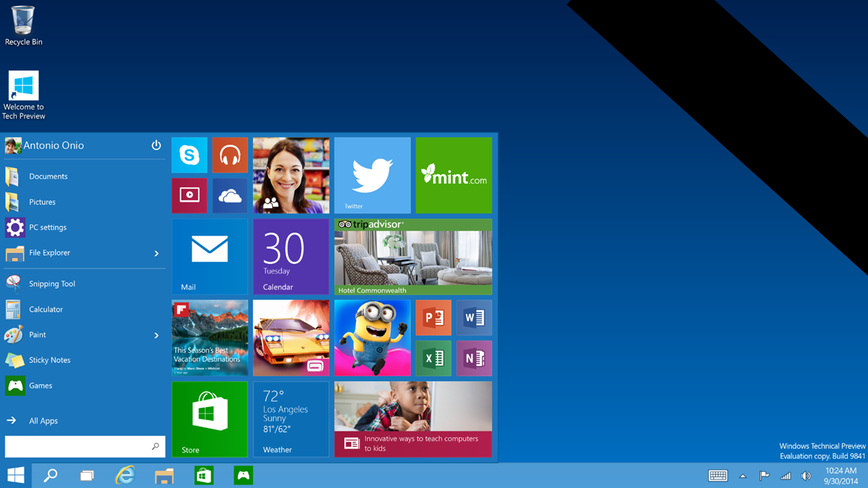
Task: Open Documents from the Start menu
Action: coord(85,176)
